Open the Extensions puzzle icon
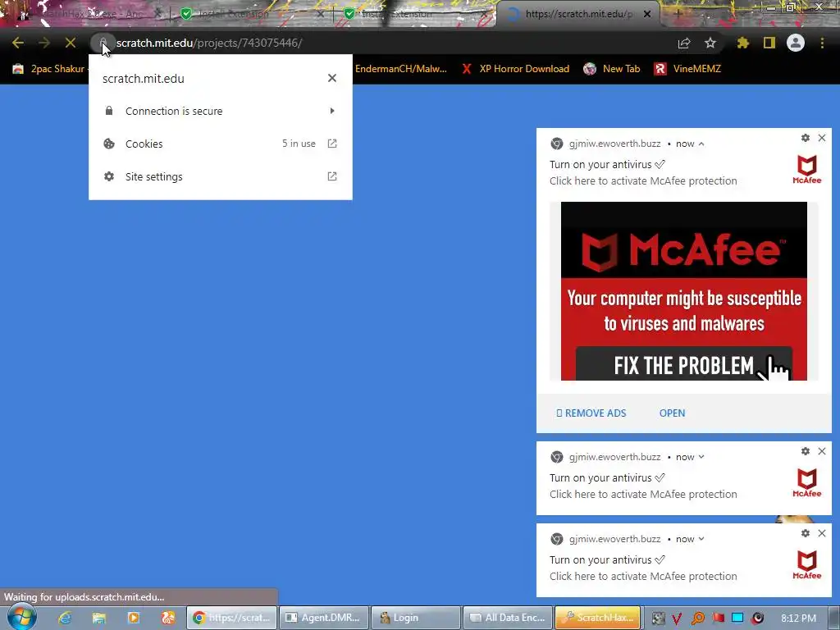This screenshot has height=630, width=840. pyautogui.click(x=743, y=43)
